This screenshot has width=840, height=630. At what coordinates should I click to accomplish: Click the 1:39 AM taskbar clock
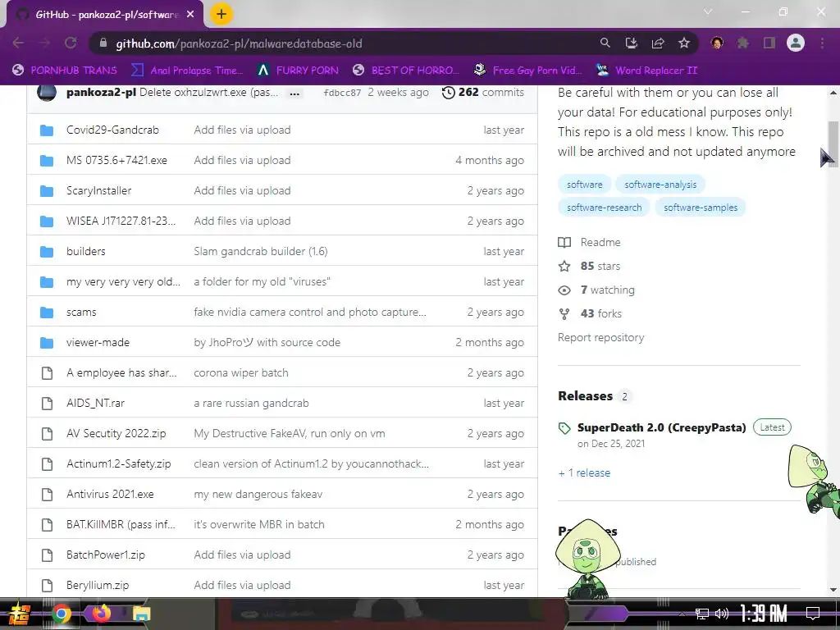(x=764, y=614)
